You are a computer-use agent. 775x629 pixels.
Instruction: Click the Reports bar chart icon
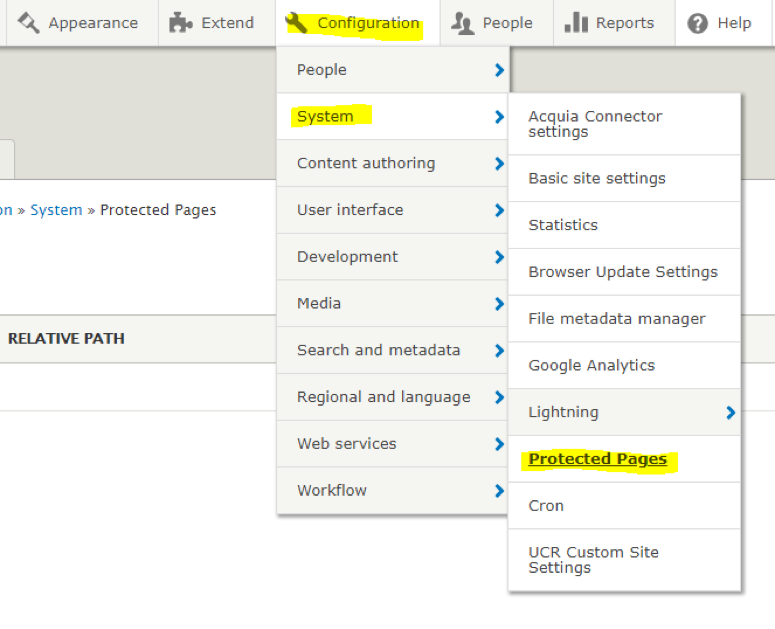pyautogui.click(x=576, y=22)
